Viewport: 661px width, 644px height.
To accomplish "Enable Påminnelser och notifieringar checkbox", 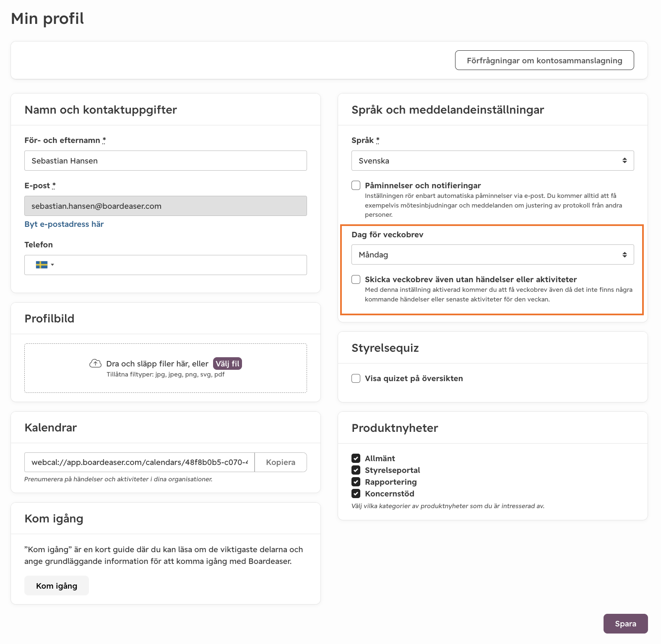I will point(356,185).
